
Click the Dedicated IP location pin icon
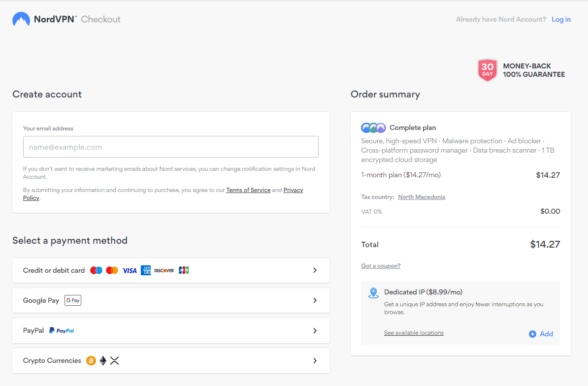(373, 293)
